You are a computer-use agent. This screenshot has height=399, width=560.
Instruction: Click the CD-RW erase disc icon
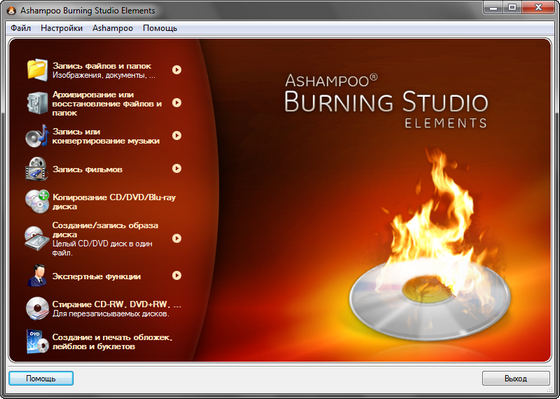click(37, 308)
